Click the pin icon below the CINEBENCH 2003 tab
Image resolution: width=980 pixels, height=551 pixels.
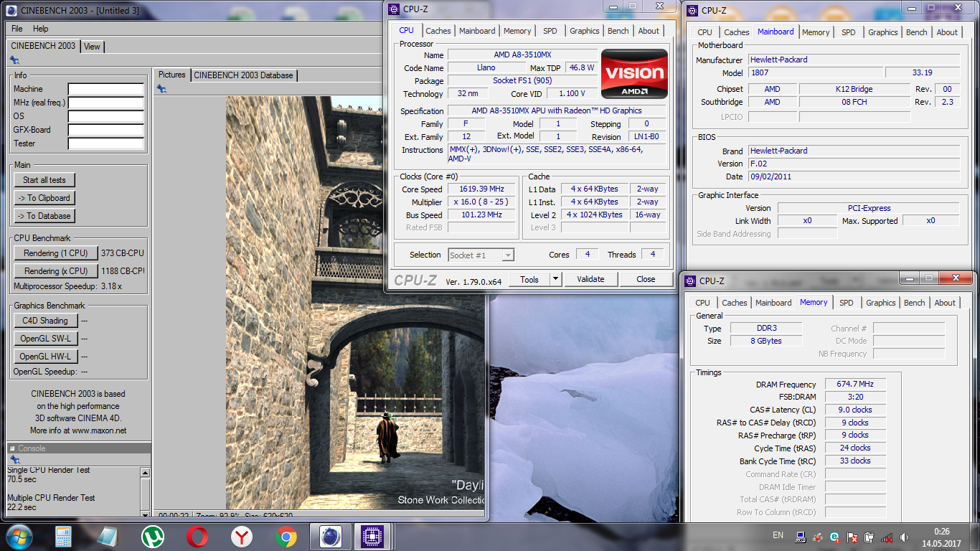click(14, 60)
